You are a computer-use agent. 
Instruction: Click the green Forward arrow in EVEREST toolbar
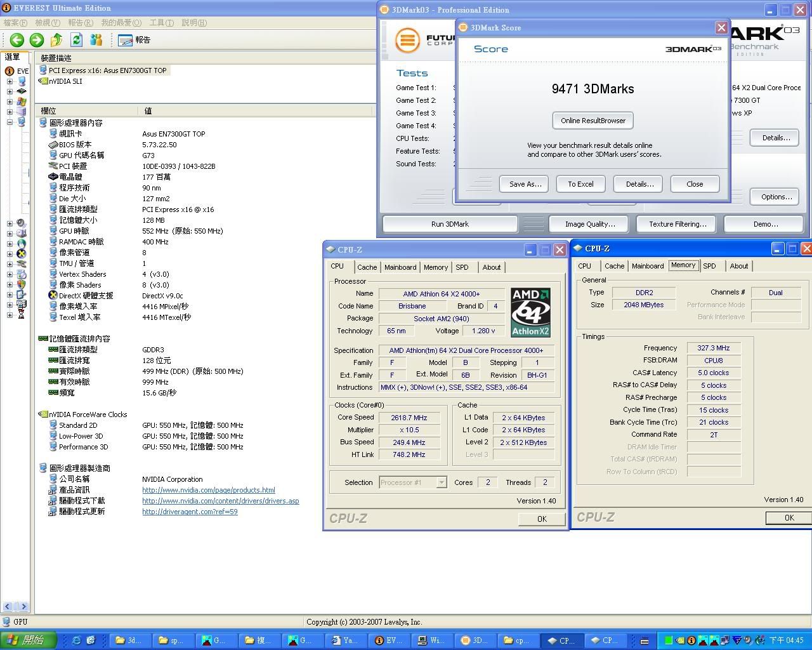click(37, 40)
